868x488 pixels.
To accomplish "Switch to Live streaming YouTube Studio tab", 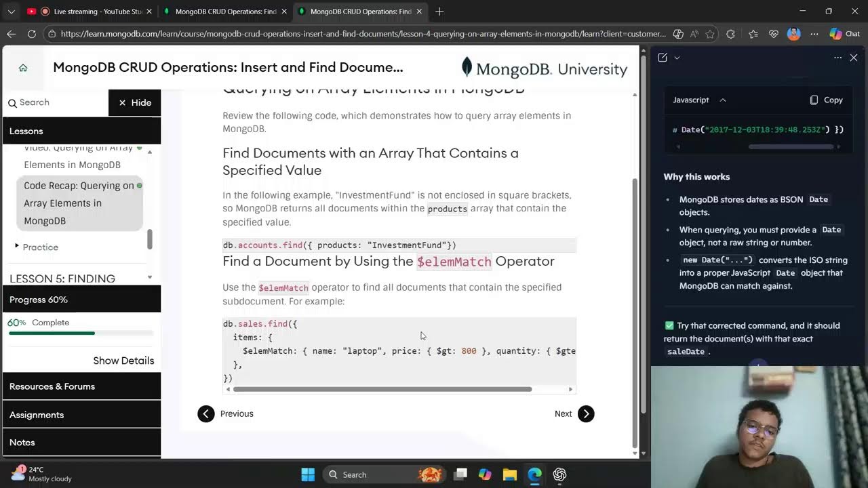I will pos(91,12).
